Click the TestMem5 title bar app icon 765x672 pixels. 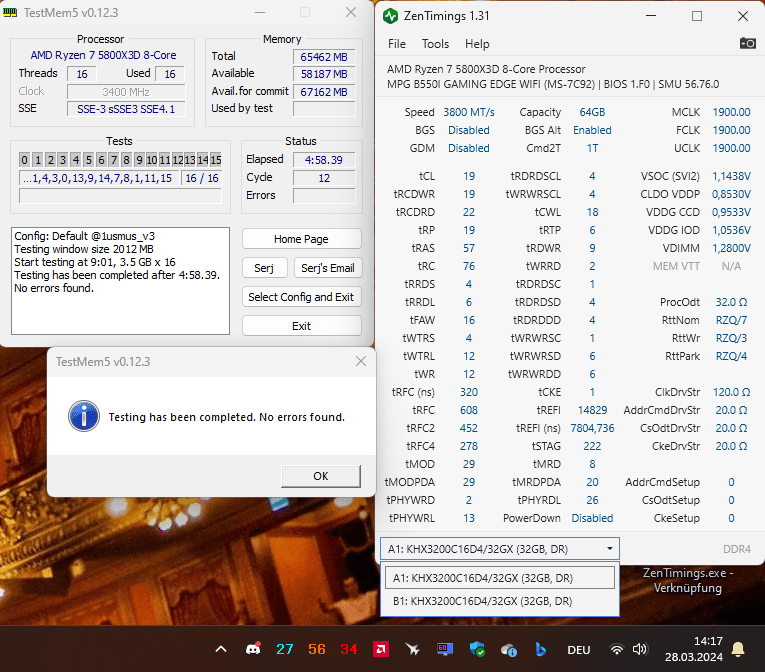point(10,13)
